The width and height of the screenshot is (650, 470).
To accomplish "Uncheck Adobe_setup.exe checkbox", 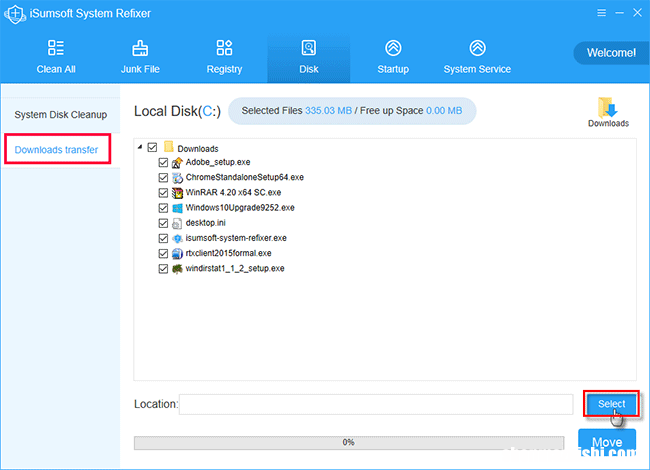I will [x=163, y=162].
